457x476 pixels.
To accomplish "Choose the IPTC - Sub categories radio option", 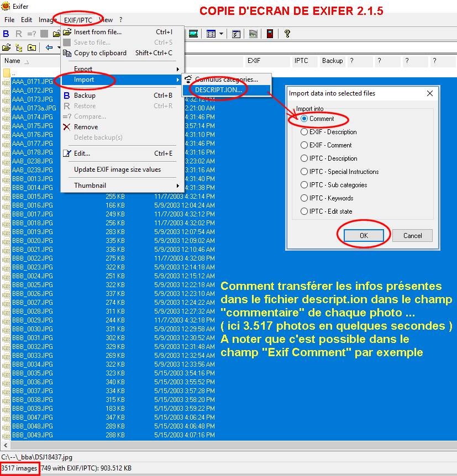I will [304, 185].
